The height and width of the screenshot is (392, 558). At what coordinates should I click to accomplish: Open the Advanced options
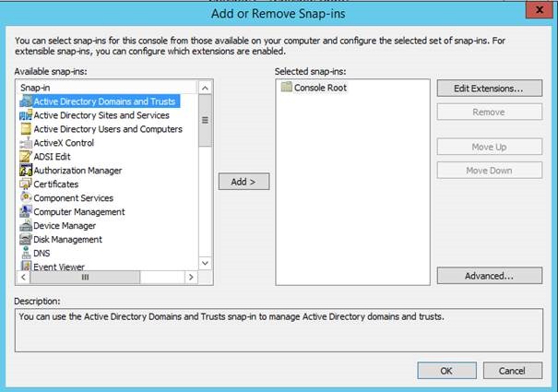[x=490, y=276]
